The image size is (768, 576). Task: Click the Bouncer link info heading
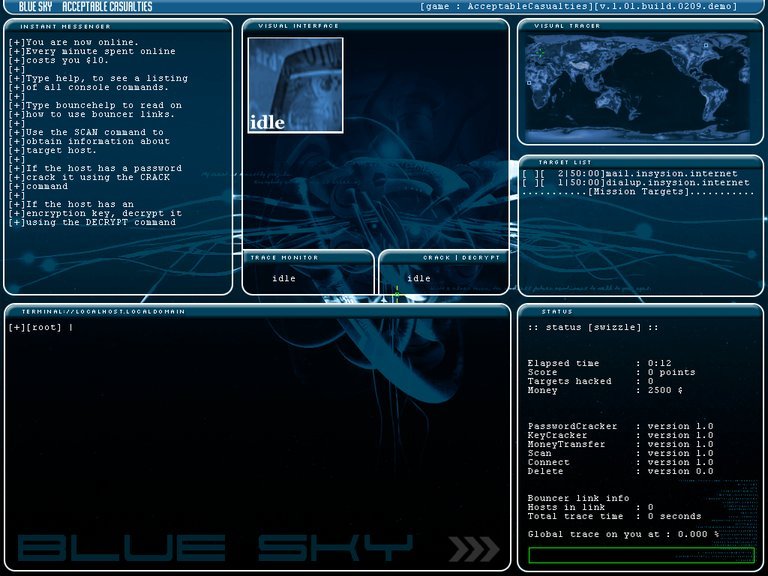(x=578, y=498)
